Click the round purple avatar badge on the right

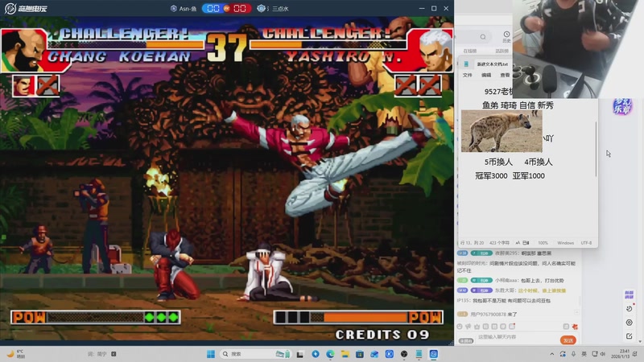[x=622, y=107]
